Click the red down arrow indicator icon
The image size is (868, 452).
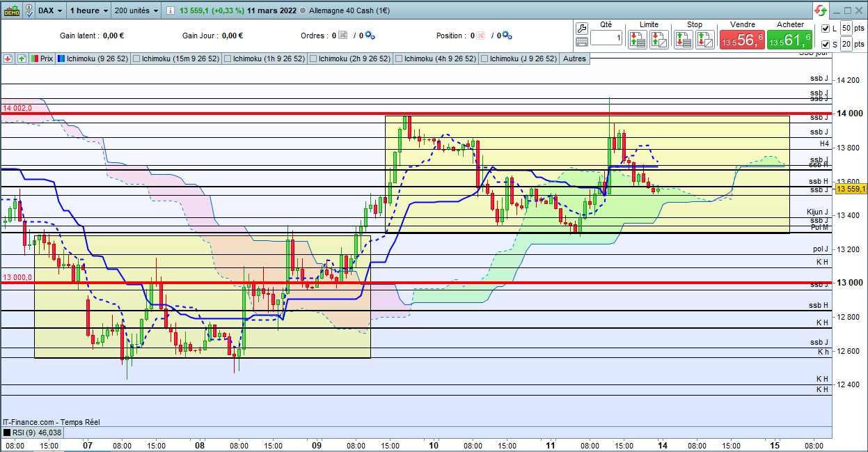pyautogui.click(x=8, y=59)
